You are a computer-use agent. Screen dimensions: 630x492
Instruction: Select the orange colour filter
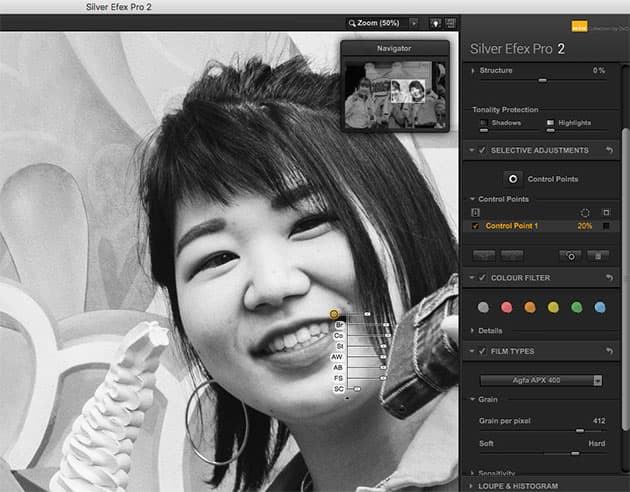pos(530,308)
